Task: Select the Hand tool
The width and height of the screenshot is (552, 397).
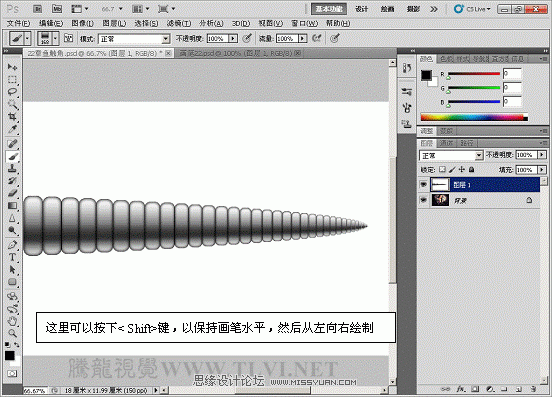Action: click(12, 321)
